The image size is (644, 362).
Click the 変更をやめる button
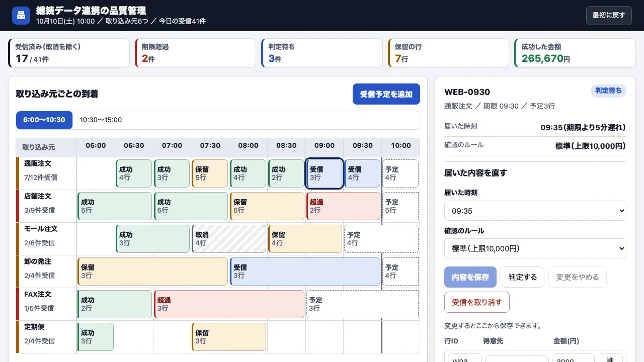(578, 277)
